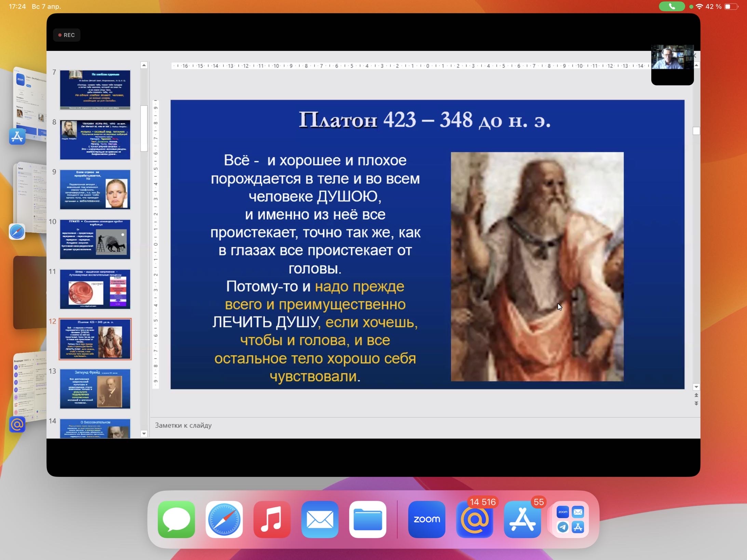Select slide 8 thumbnail with bearded portrait
The image size is (747, 560).
(x=95, y=139)
